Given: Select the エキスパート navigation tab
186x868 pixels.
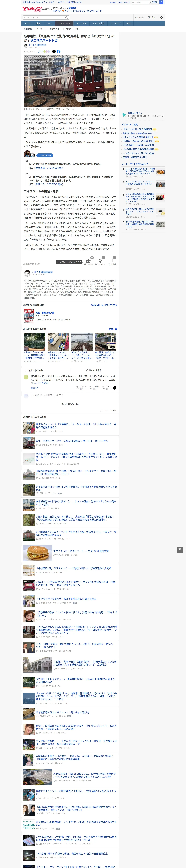Looking at the screenshot, I should pos(64,24).
